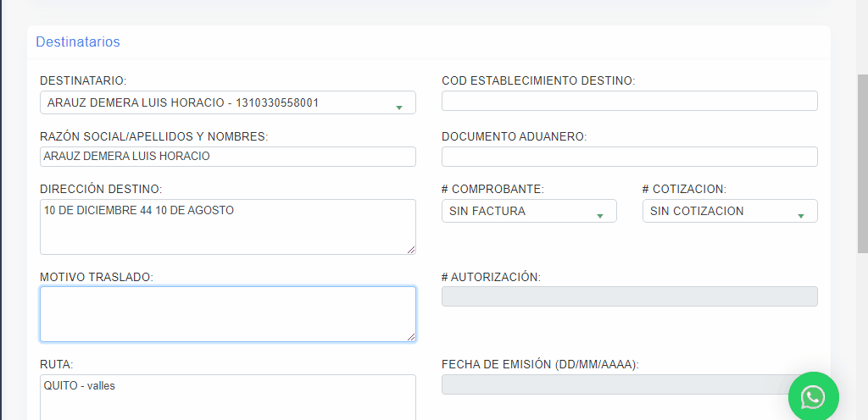This screenshot has width=868, height=420.
Task: Click the 'DESTINATARIO:' label text
Action: (83, 80)
